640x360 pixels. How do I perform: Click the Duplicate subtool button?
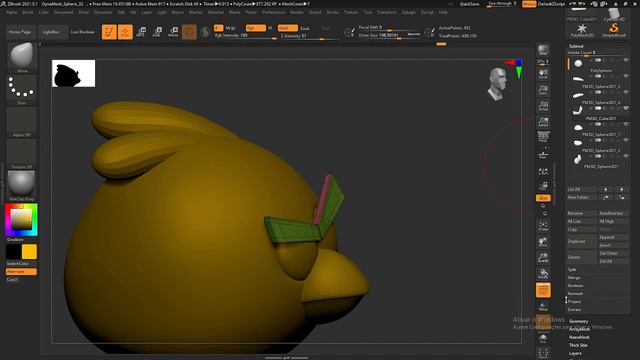click(581, 241)
